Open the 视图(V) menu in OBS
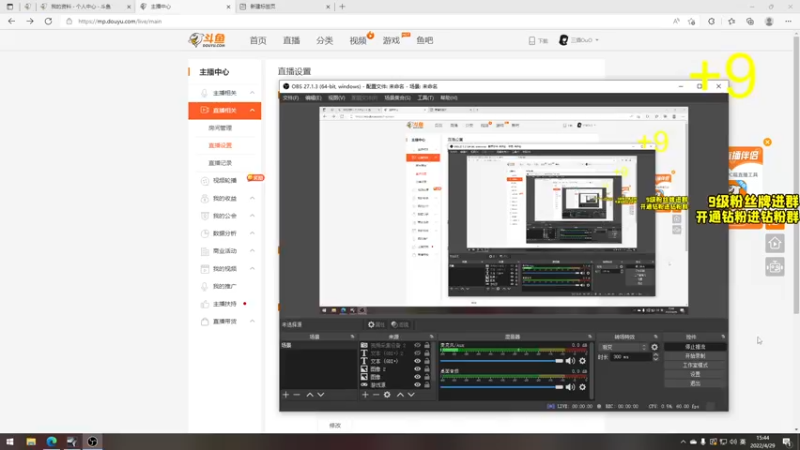This screenshot has width=800, height=450. [336, 97]
